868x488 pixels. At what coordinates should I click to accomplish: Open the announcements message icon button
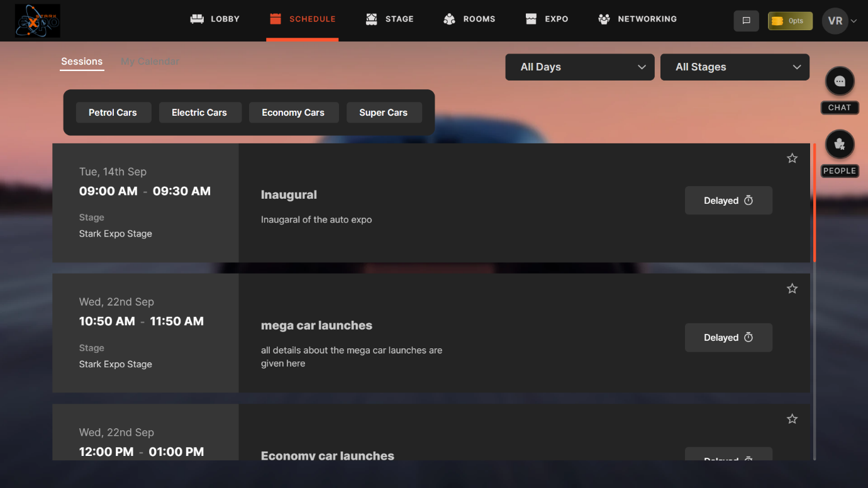[747, 21]
